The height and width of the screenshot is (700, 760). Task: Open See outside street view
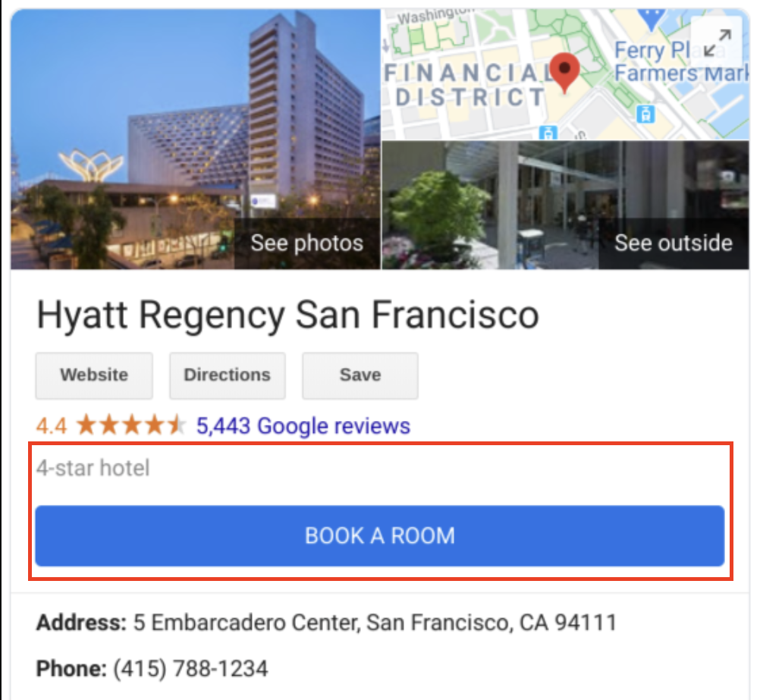[x=674, y=243]
